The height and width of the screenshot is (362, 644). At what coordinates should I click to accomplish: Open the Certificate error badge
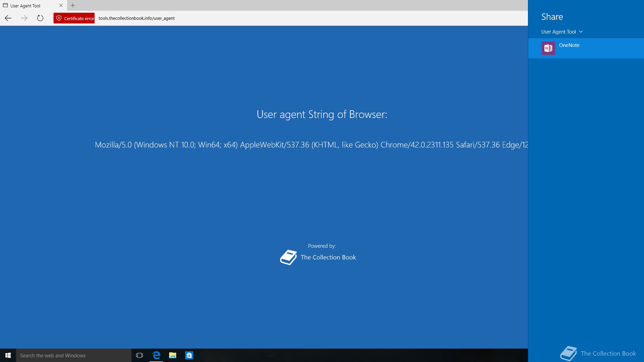point(74,18)
